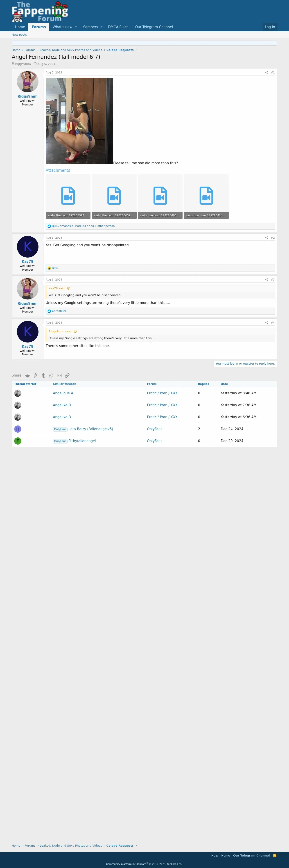289x868 pixels.
Task: Open Riggs9mm username on post #1
Action: pos(28,96)
